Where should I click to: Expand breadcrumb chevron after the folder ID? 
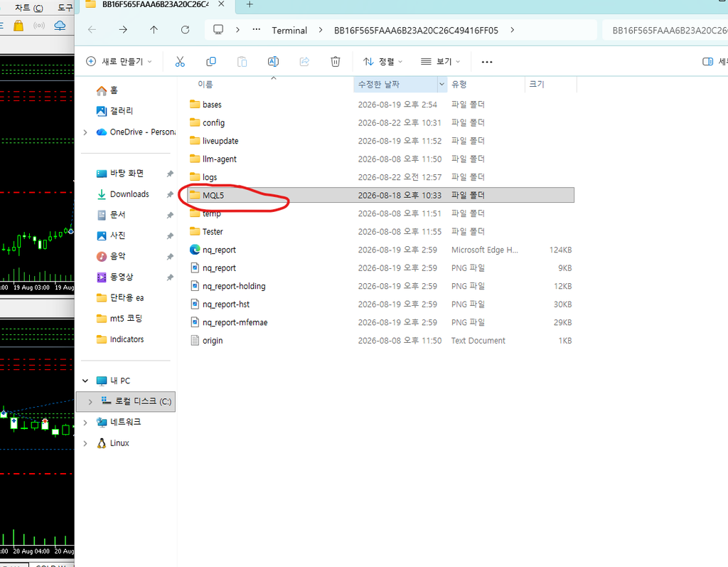512,30
